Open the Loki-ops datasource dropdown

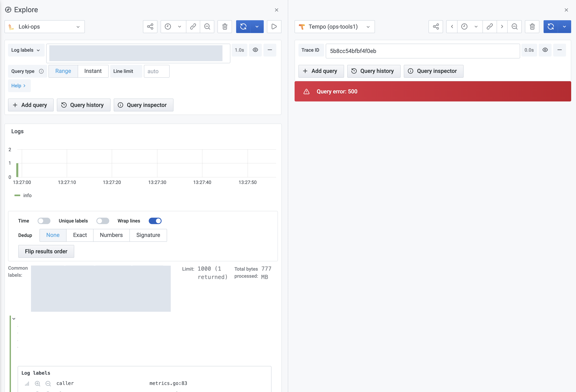[45, 26]
